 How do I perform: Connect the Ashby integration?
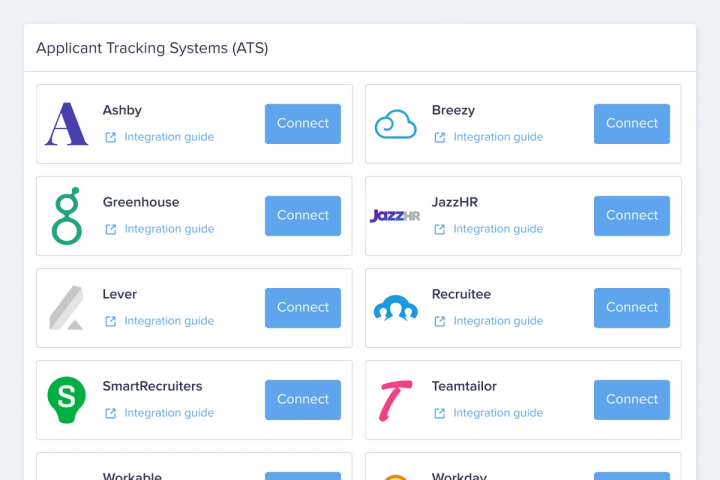pyautogui.click(x=303, y=124)
